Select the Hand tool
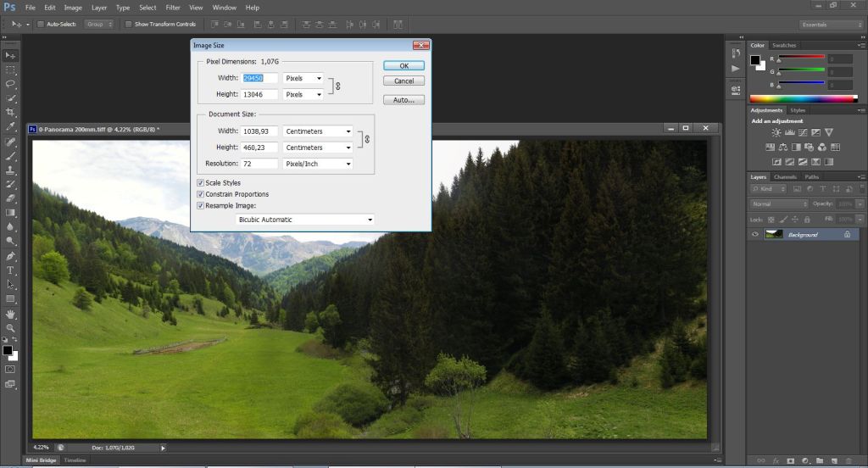 [11, 314]
